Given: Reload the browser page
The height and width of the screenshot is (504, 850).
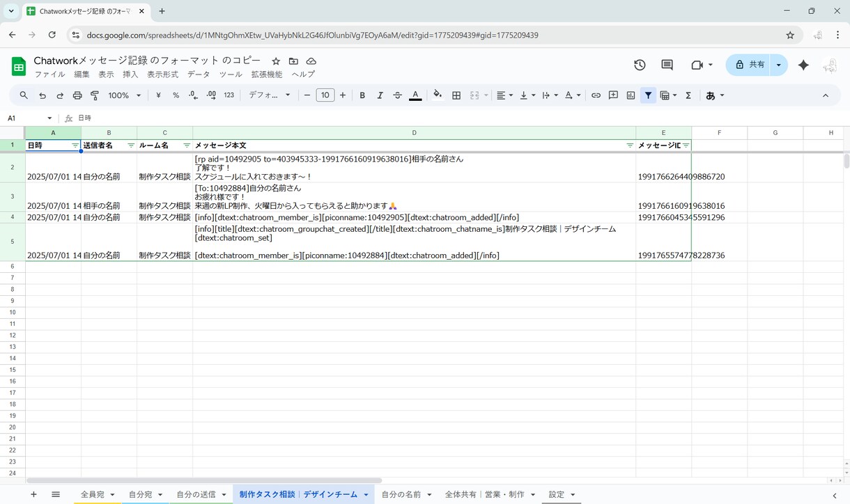Looking at the screenshot, I should pos(52,35).
